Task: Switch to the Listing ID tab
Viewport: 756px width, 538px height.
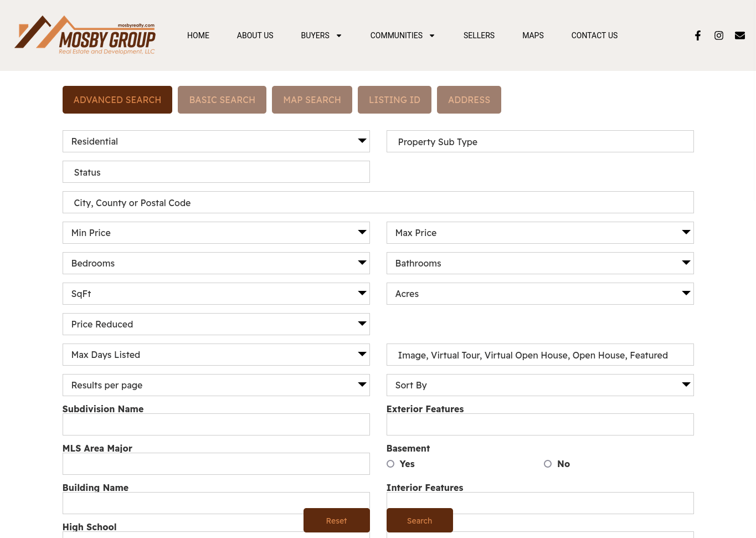Action: [395, 100]
